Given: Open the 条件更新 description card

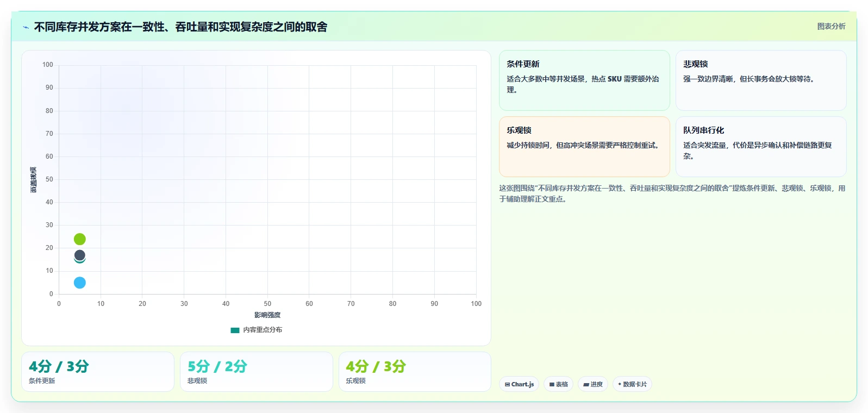Looking at the screenshot, I should tap(584, 80).
